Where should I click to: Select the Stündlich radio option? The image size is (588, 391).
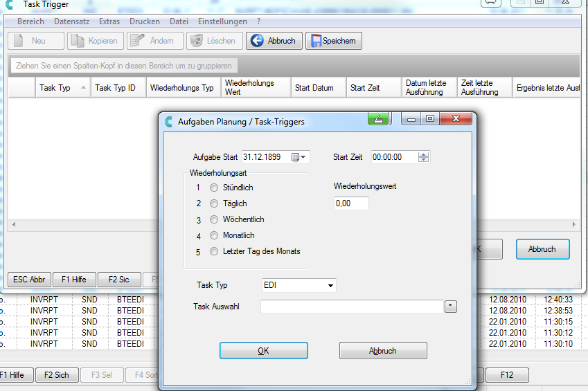[x=214, y=188]
